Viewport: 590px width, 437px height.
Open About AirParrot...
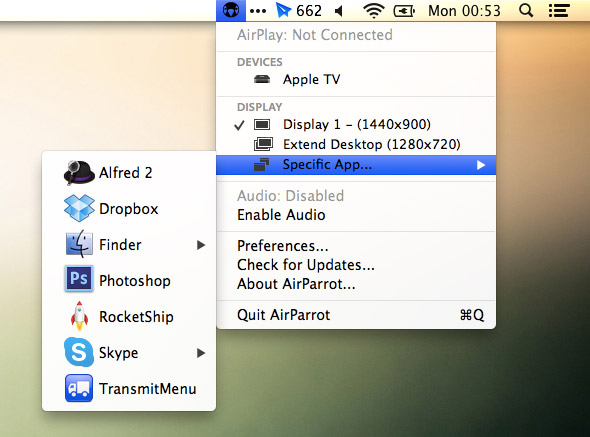pyautogui.click(x=356, y=284)
